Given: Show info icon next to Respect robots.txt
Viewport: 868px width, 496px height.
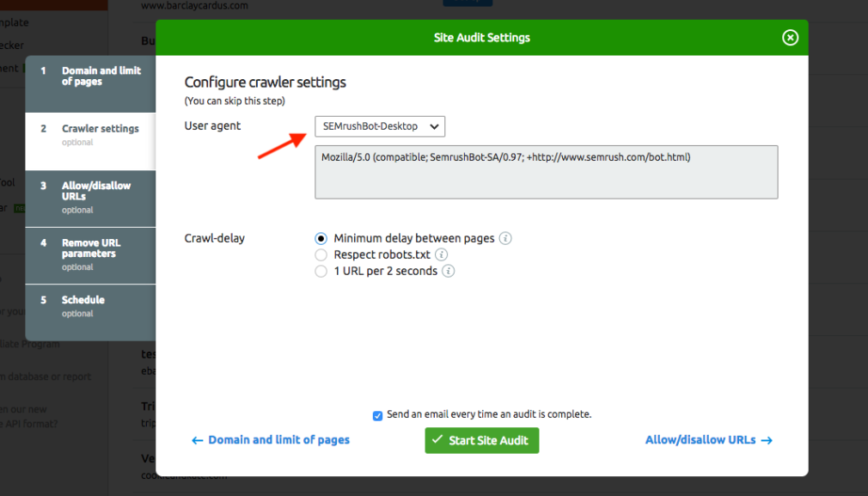Looking at the screenshot, I should 441,254.
